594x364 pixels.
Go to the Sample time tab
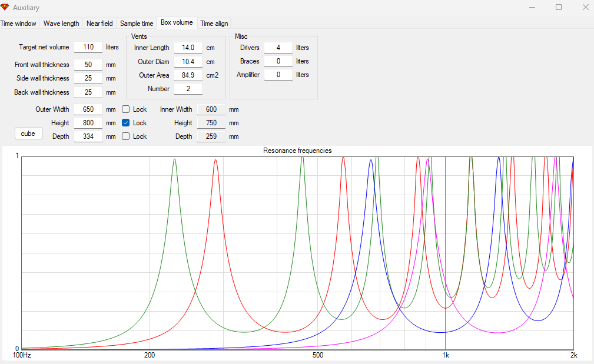[x=137, y=24]
